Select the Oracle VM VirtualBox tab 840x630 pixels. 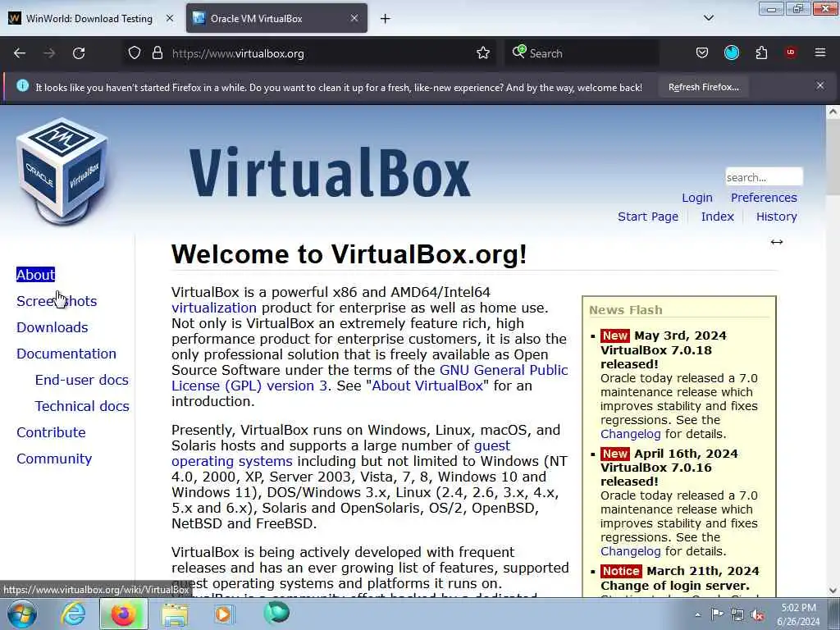click(276, 18)
